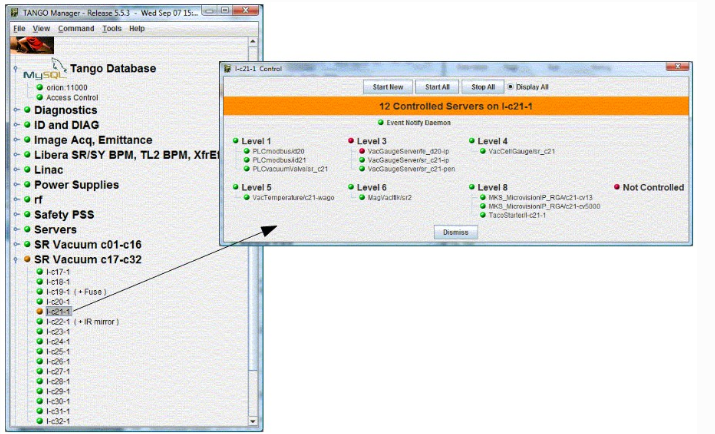Select VacGaugeServer/sr_c21-ip entry

pyautogui.click(x=409, y=160)
